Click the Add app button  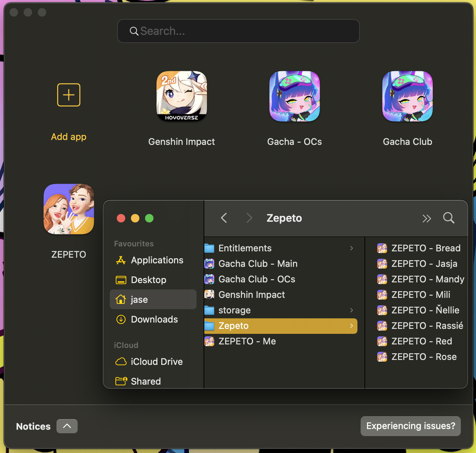pyautogui.click(x=68, y=95)
